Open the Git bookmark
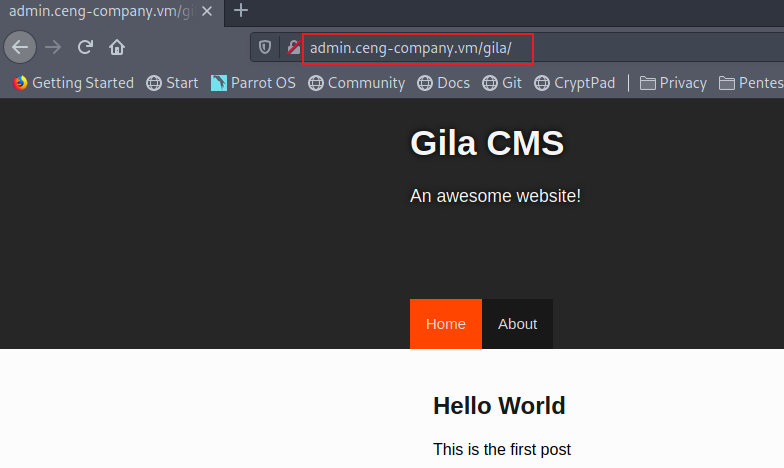The width and height of the screenshot is (784, 468). (x=502, y=83)
